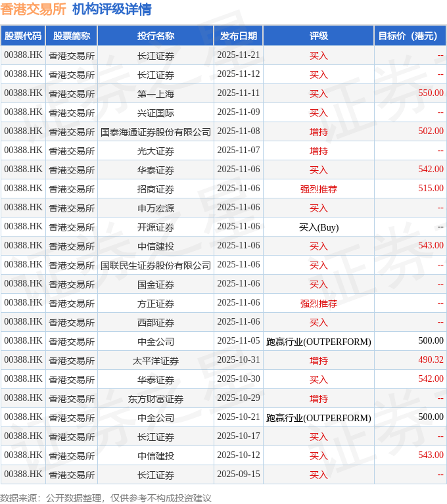Click the target price 490.32
Screen dimensions: 447x504
coord(431,359)
